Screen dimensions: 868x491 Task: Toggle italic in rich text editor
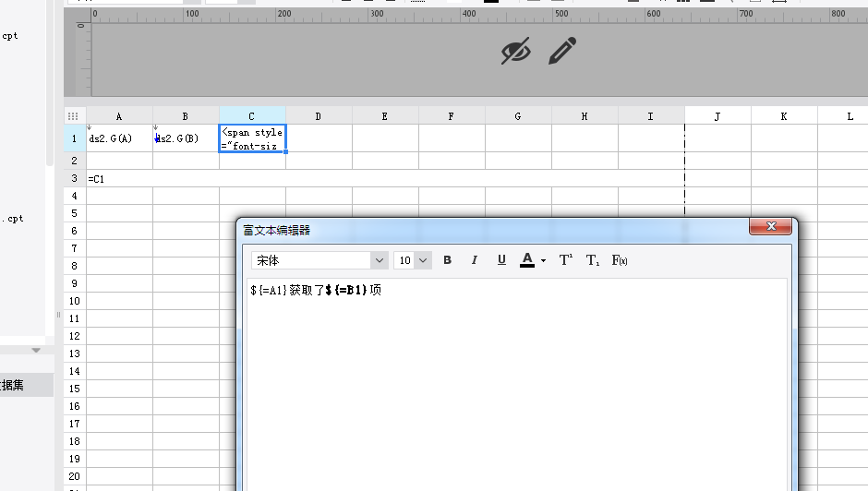(x=475, y=260)
